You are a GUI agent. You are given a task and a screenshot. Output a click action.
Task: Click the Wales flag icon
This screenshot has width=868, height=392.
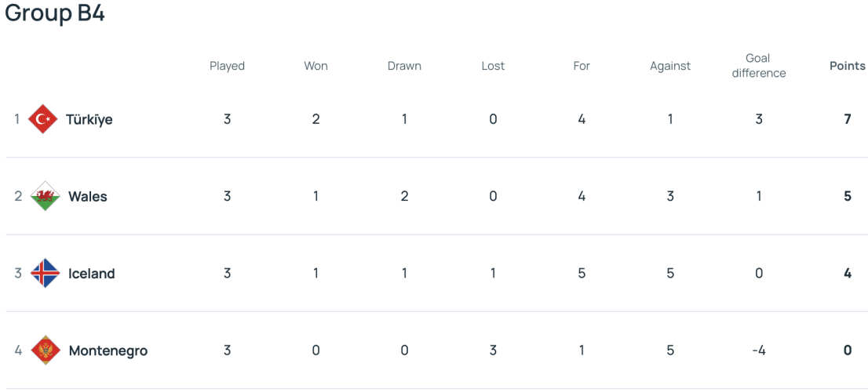coord(46,196)
